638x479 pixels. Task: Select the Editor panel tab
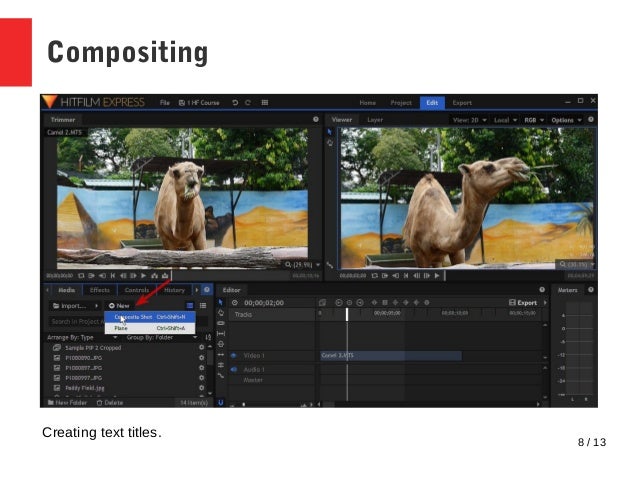pyautogui.click(x=231, y=290)
